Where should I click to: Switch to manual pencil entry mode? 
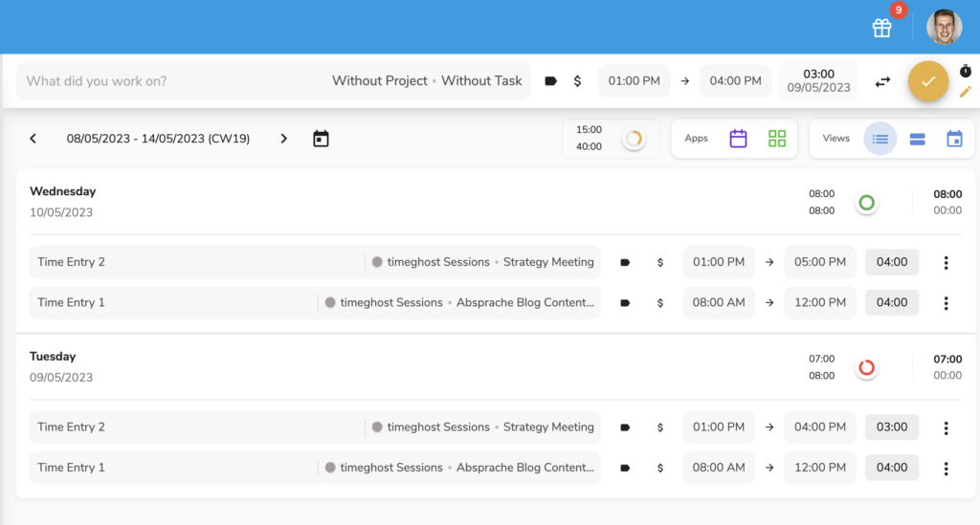(x=965, y=92)
